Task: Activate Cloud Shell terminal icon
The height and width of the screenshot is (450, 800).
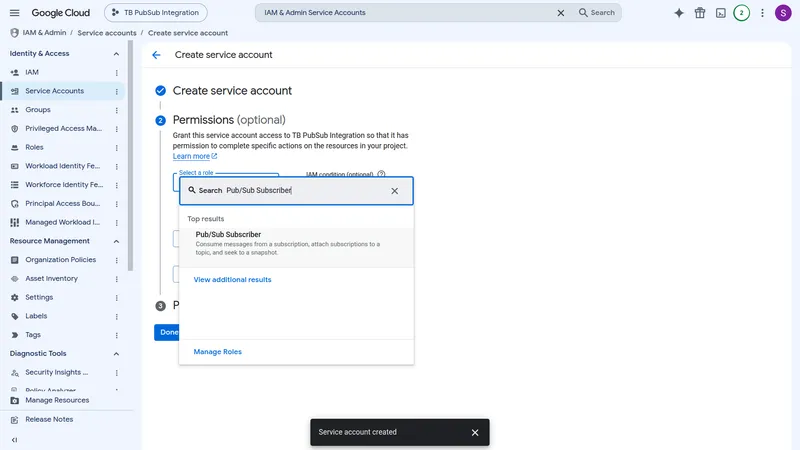Action: (720, 13)
